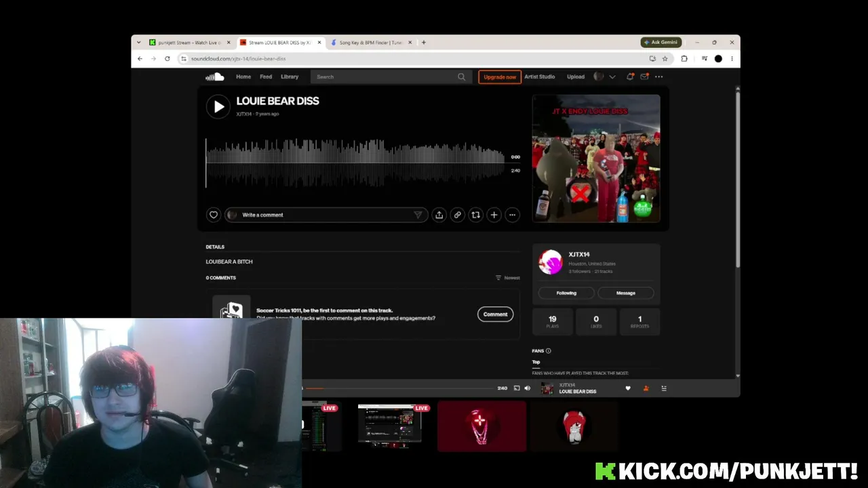The width and height of the screenshot is (868, 488).
Task: Add track to playlist with plus icon
Action: 494,215
